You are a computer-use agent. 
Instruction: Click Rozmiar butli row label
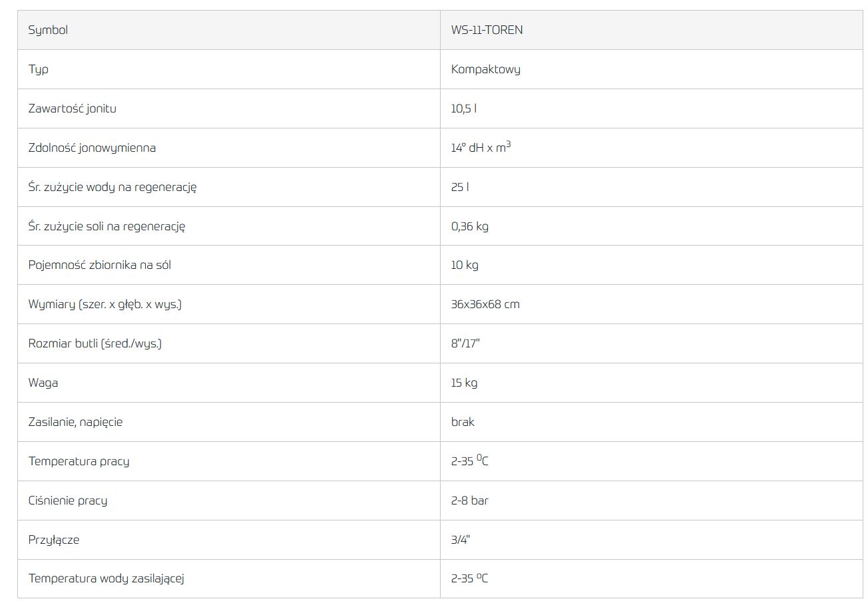point(95,343)
